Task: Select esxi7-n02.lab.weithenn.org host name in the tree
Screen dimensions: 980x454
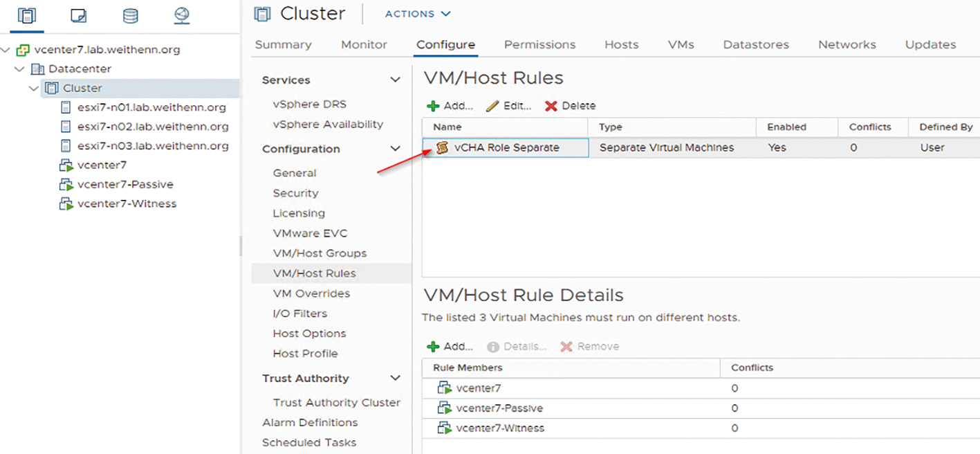Action: point(153,127)
